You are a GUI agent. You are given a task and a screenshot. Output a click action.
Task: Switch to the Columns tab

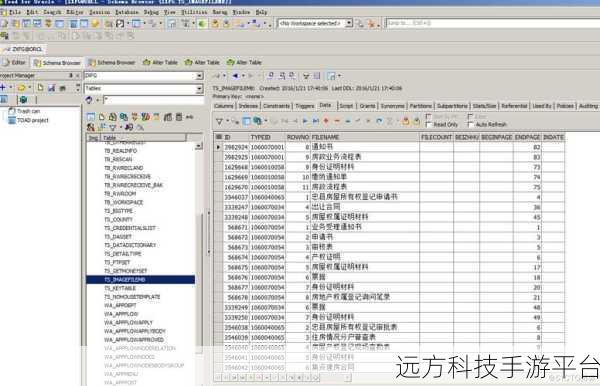point(224,106)
